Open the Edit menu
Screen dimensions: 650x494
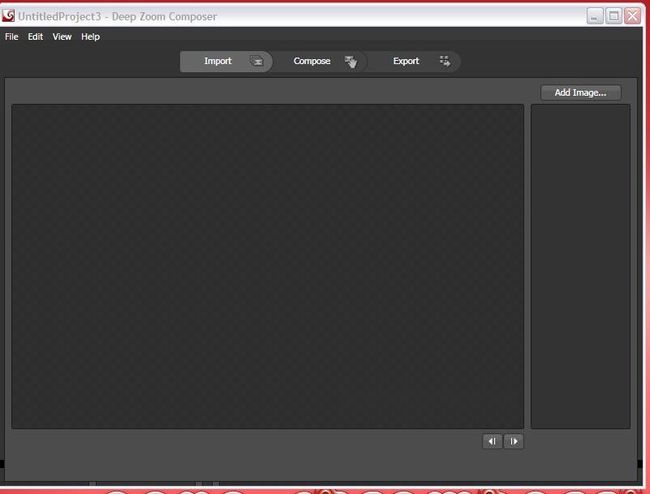35,37
